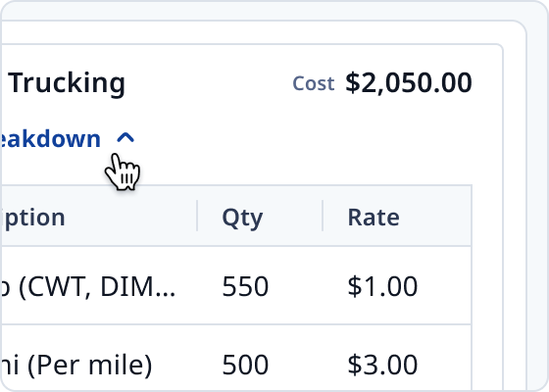Viewport: 549px width, 392px height.
Task: Click the $1.00 rate cell
Action: coord(382,286)
